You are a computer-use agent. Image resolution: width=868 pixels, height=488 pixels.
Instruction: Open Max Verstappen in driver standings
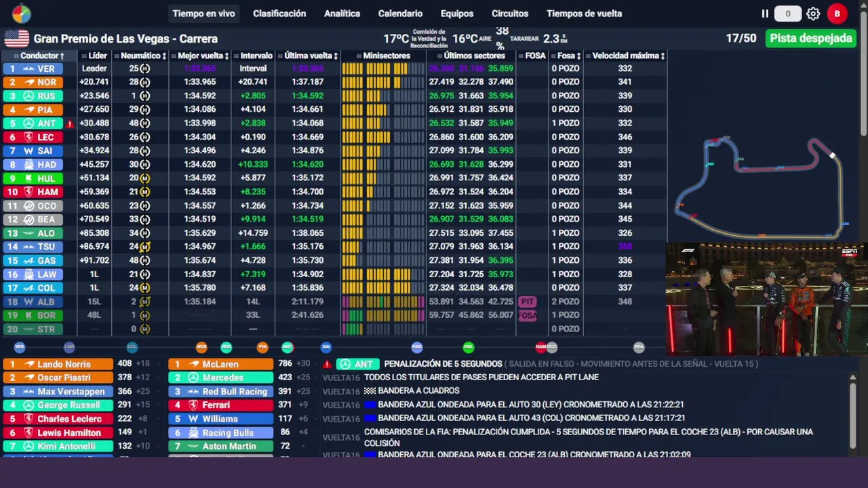pos(58,391)
